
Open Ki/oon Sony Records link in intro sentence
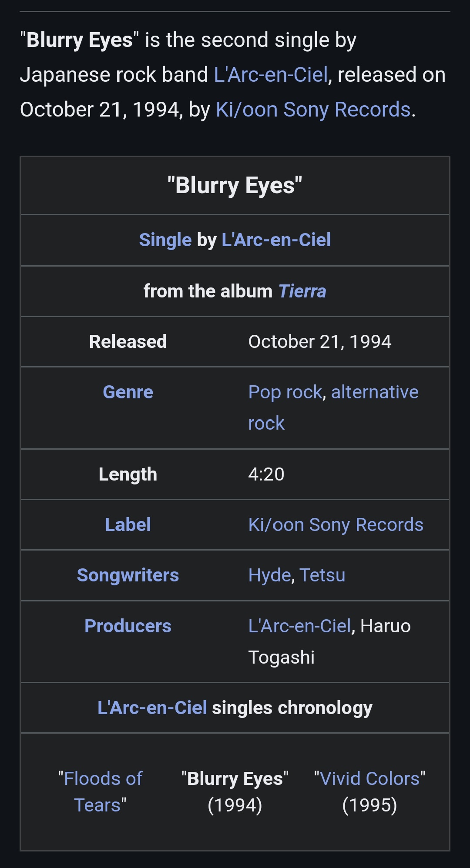click(x=313, y=110)
